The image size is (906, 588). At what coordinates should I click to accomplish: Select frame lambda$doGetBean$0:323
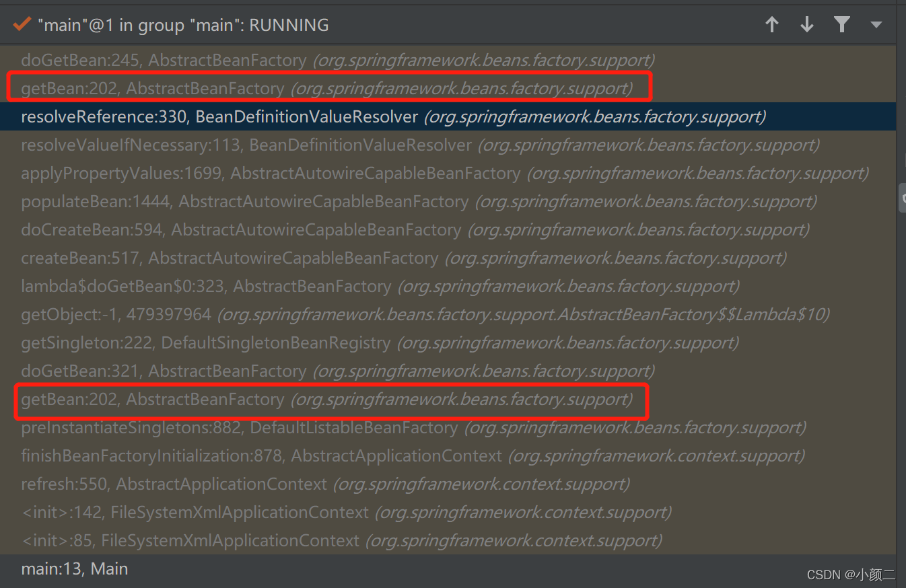[448, 286]
